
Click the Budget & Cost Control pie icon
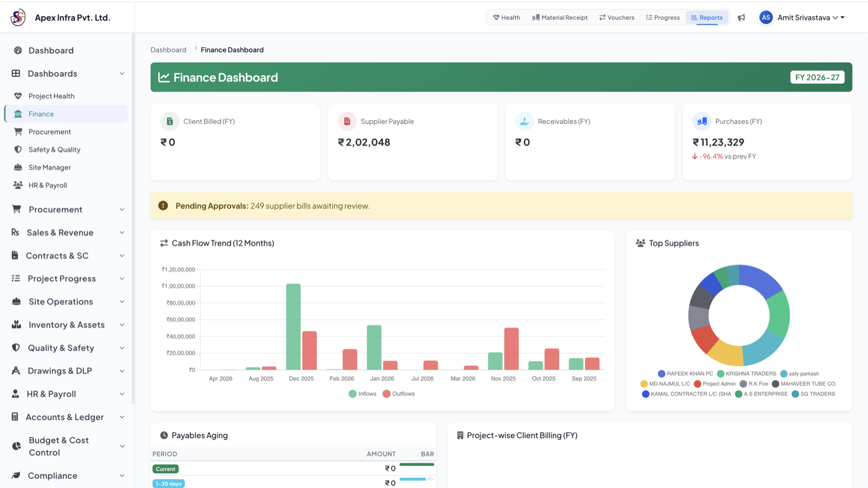coord(17,446)
